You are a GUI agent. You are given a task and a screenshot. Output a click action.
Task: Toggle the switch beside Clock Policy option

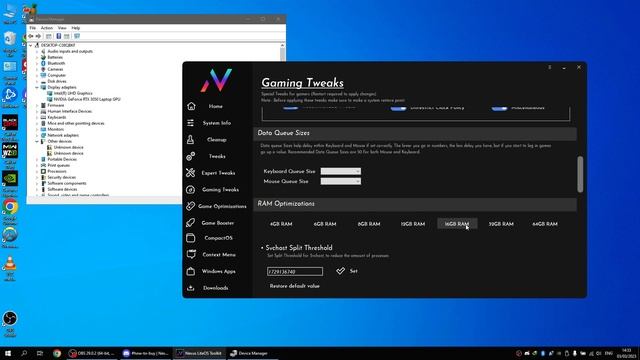coord(398,108)
